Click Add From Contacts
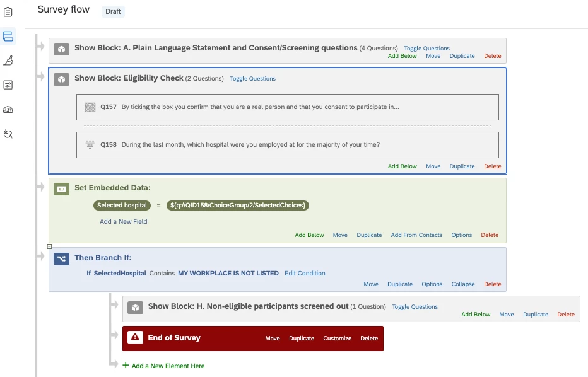 [416, 235]
